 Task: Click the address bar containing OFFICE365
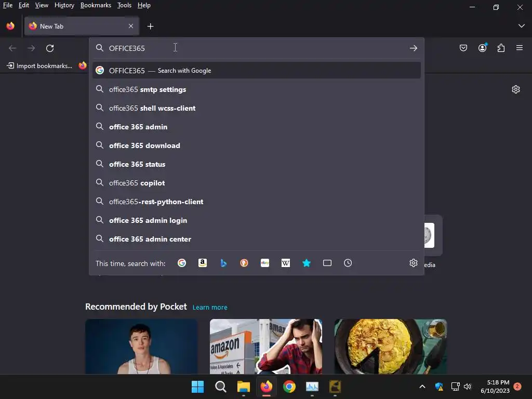coord(256,48)
